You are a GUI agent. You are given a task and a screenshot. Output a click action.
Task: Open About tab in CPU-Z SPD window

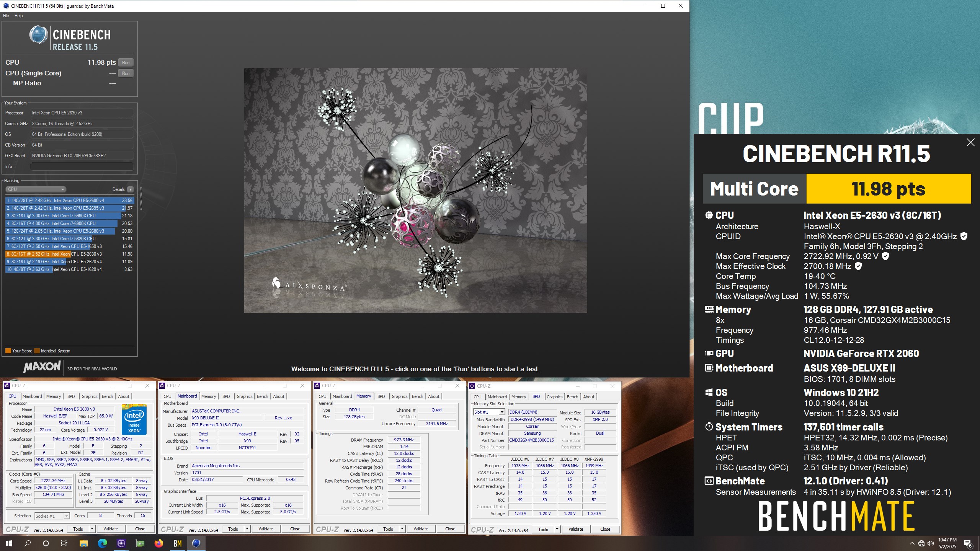coord(589,397)
